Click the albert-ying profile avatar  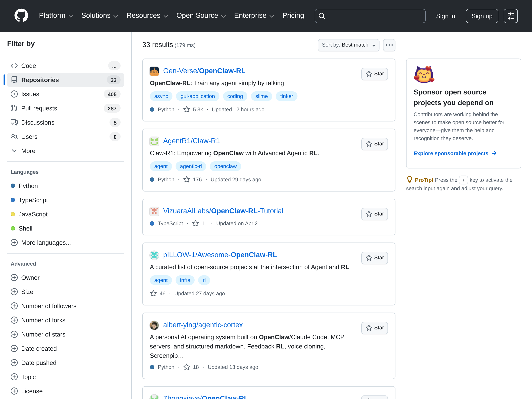click(x=154, y=325)
